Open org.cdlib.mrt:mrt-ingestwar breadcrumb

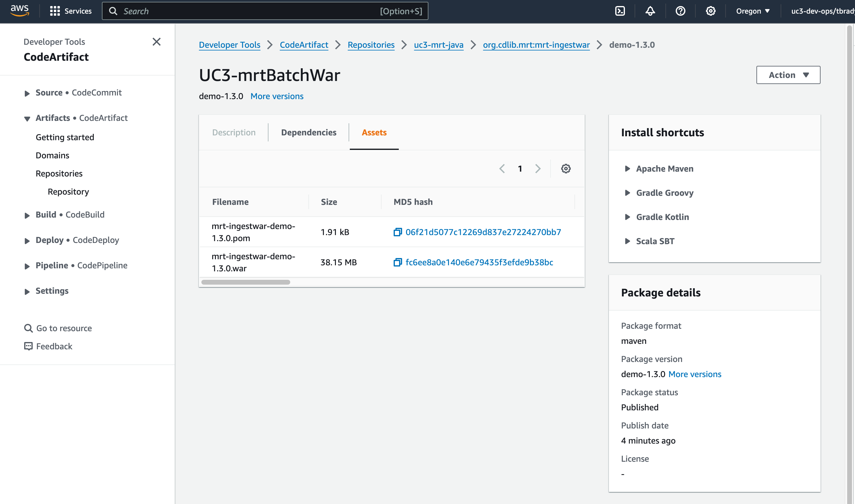pos(536,44)
